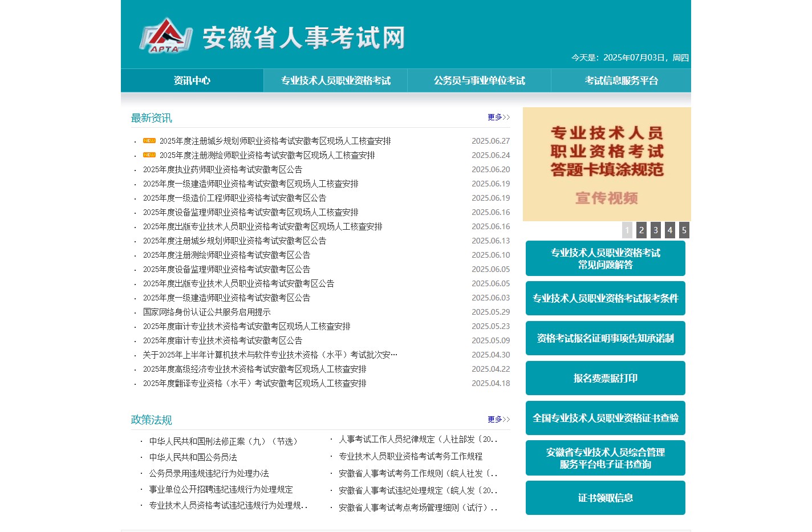Open 安徽省人事考试违纪处理规定 link
Viewport: 812px width, 532px height.
[x=418, y=490]
